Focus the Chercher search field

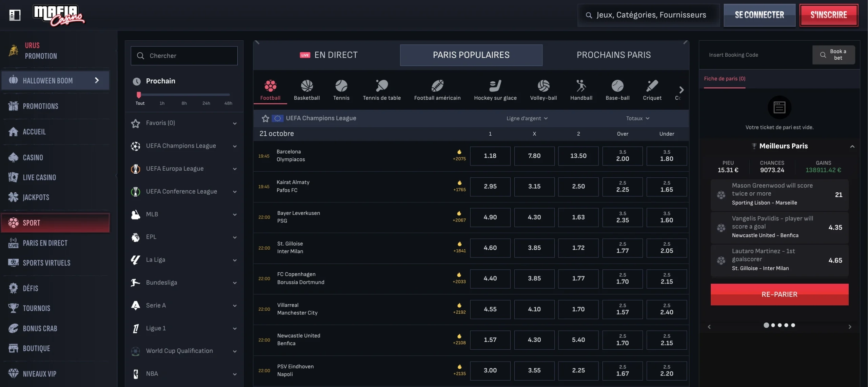coord(184,56)
